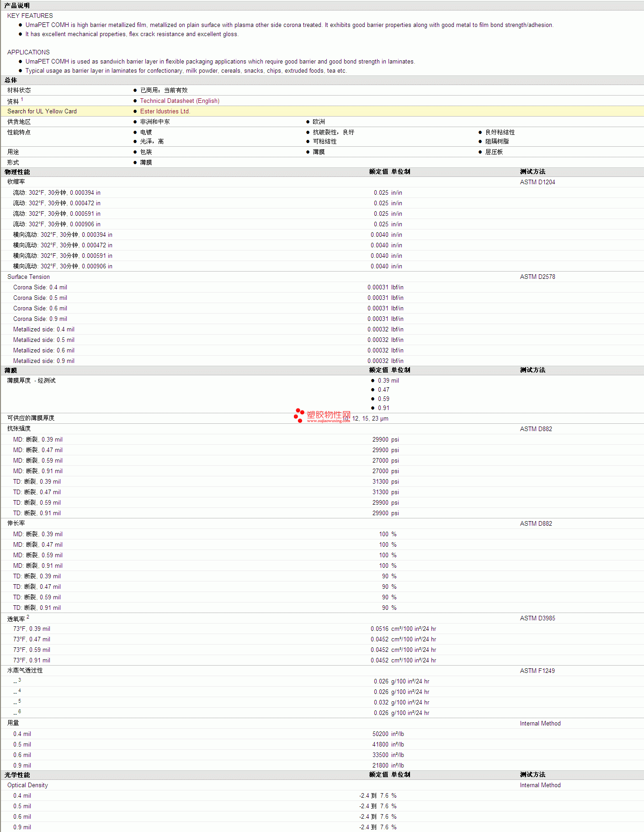Click the Surface Tension property label
The width and height of the screenshot is (644, 832).
(28, 277)
